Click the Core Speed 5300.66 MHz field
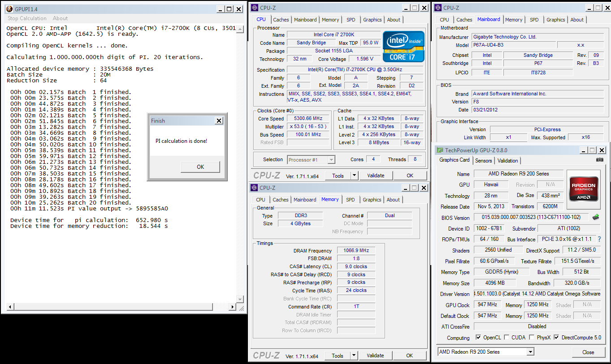The width and height of the screenshot is (611, 364). [x=308, y=119]
